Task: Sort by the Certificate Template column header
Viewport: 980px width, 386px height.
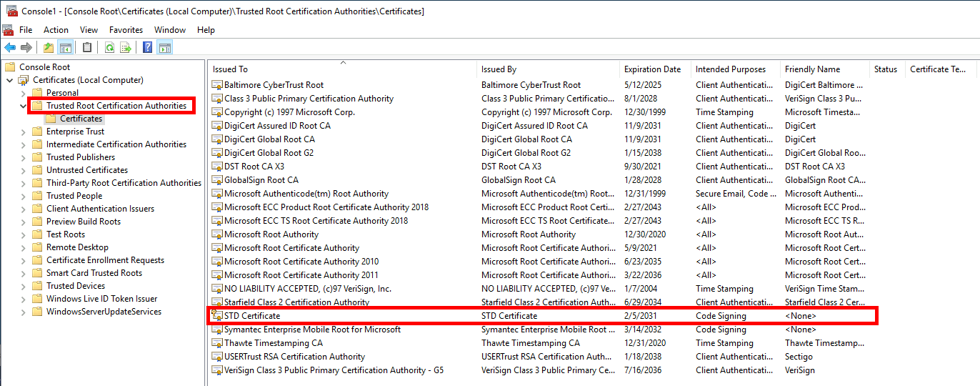Action: 941,69
